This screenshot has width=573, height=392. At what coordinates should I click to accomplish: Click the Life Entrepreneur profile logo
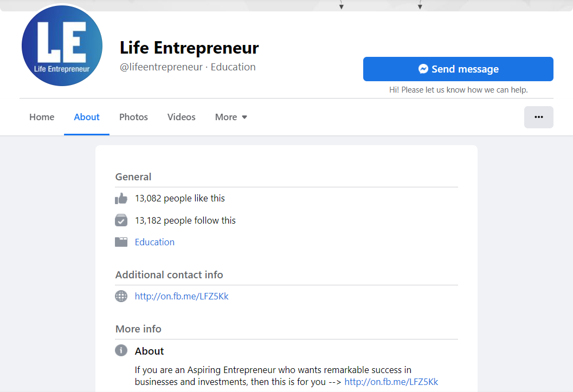point(62,45)
